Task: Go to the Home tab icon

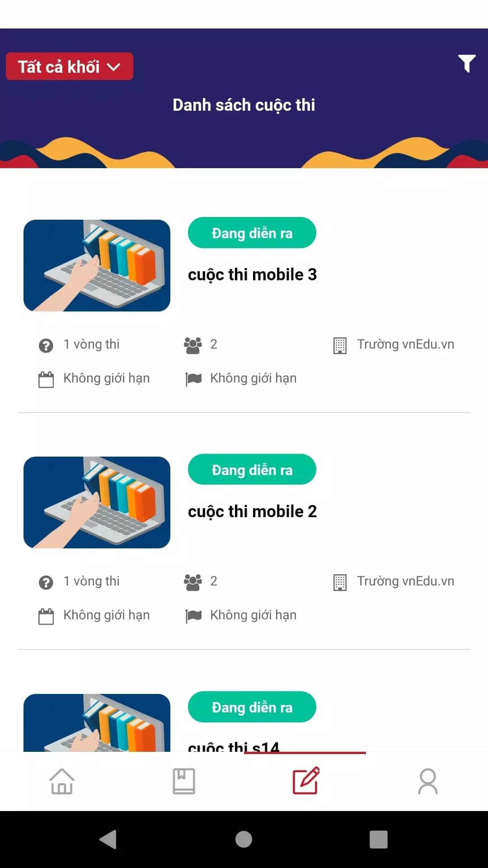Action: coord(62,781)
